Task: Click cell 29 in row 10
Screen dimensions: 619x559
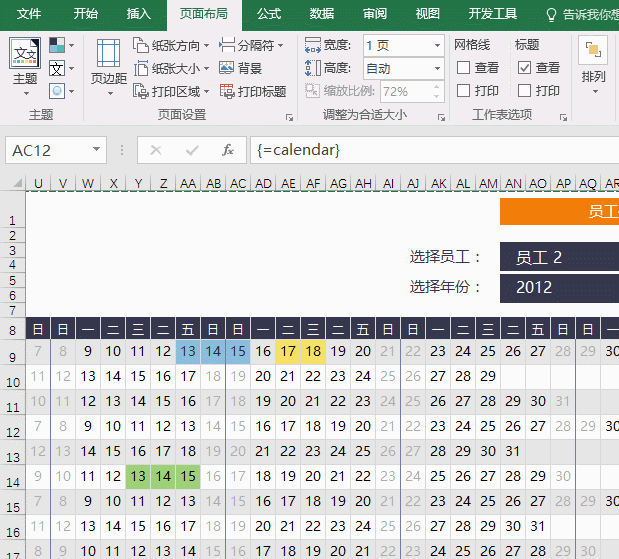Action: coord(488,376)
